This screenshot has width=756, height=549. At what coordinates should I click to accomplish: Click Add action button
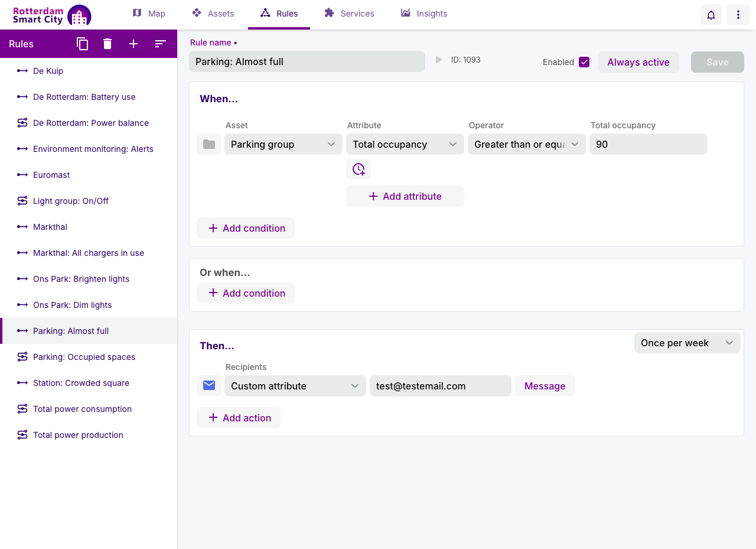pos(239,418)
